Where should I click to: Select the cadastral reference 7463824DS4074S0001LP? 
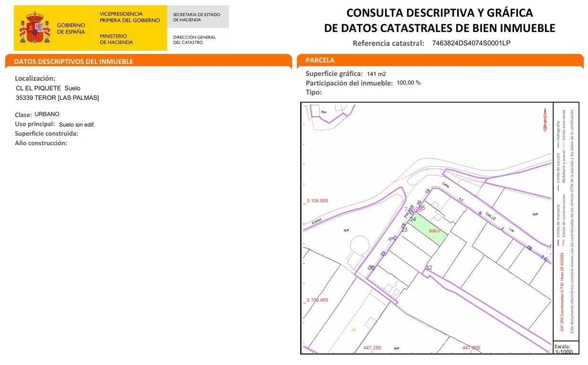coord(471,43)
